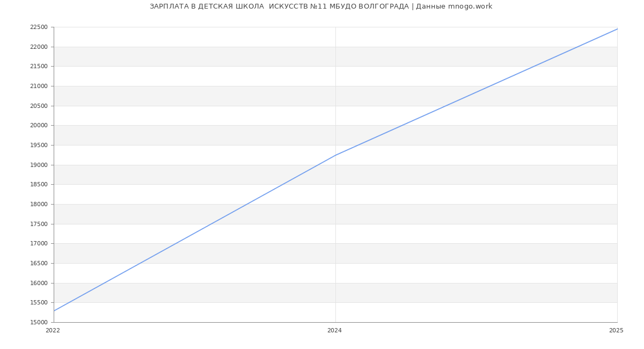Click the line's starting point at 2022
Viewport: 644px width, 349px height.
click(x=54, y=311)
